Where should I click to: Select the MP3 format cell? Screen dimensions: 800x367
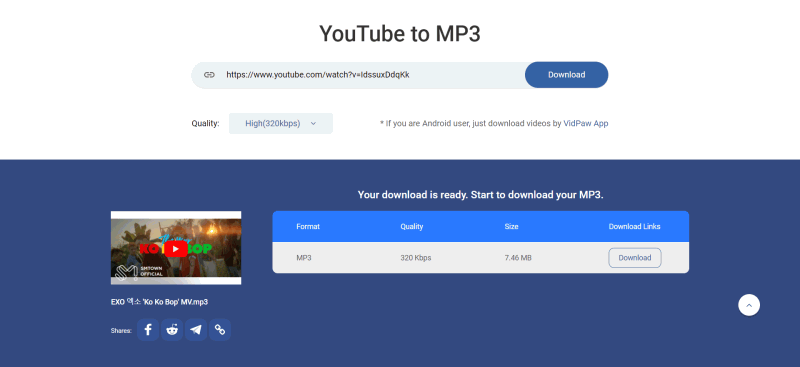(304, 258)
